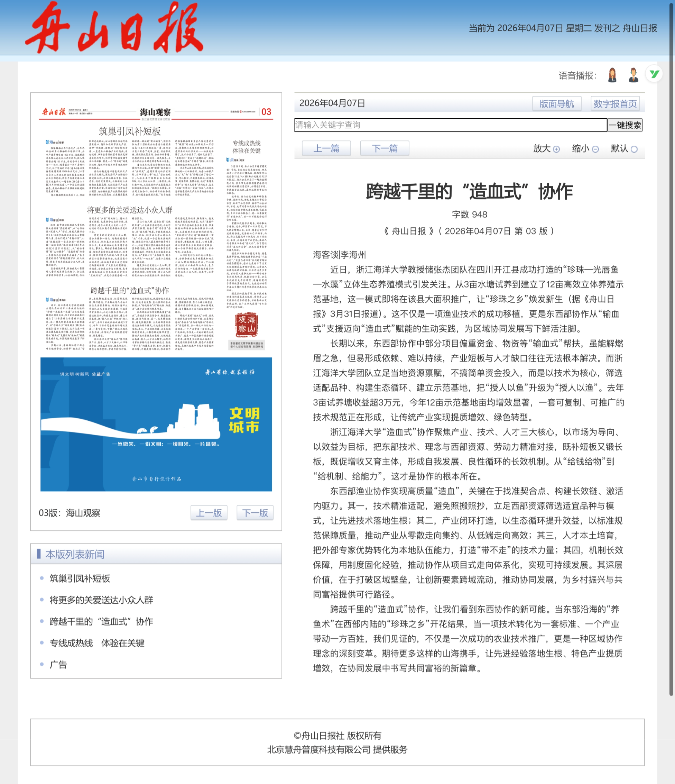This screenshot has width=675, height=784.
Task: Go to next article via 下一篇
Action: pyautogui.click(x=385, y=148)
